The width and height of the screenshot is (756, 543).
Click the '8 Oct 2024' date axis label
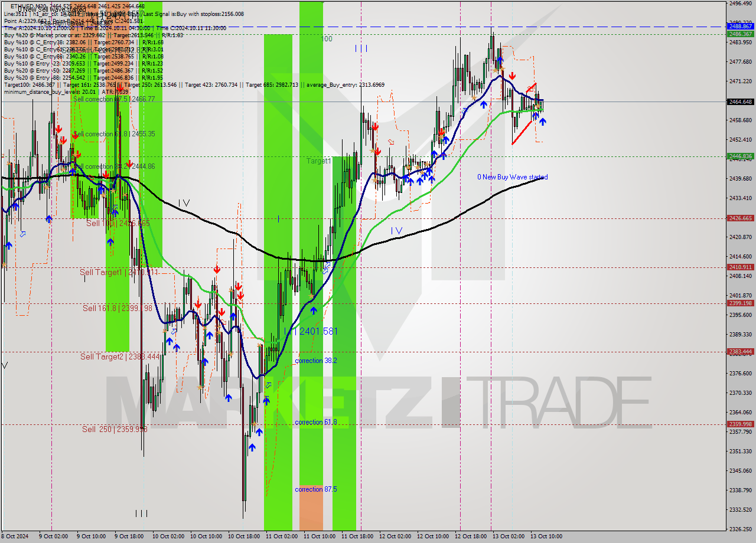point(14,537)
